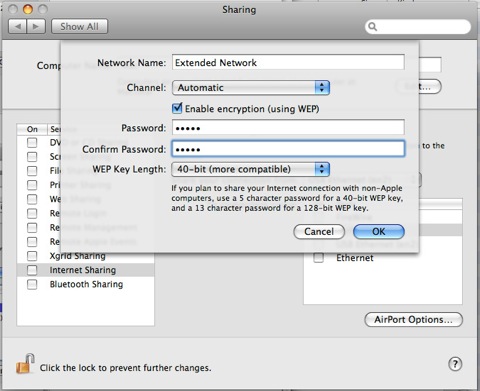Toggle the Bluetooth Sharing checkbox
This screenshot has height=391, width=480.
(x=32, y=284)
